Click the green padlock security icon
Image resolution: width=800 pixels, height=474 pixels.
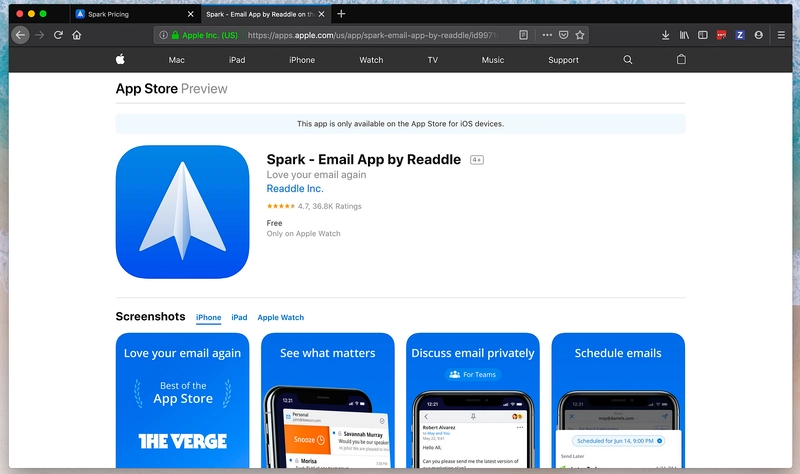[175, 35]
